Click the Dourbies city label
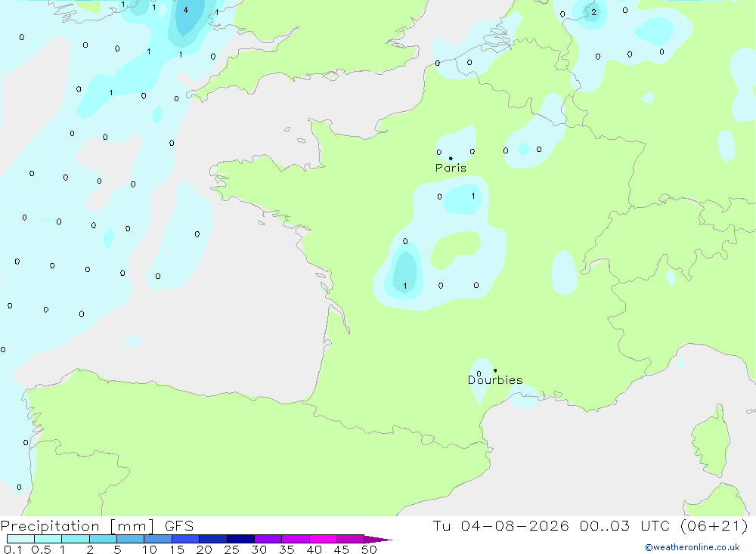The image size is (756, 554). click(495, 380)
